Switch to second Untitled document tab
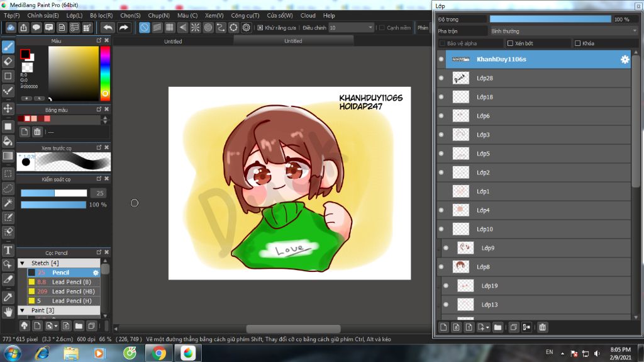644x362 pixels. point(293,41)
